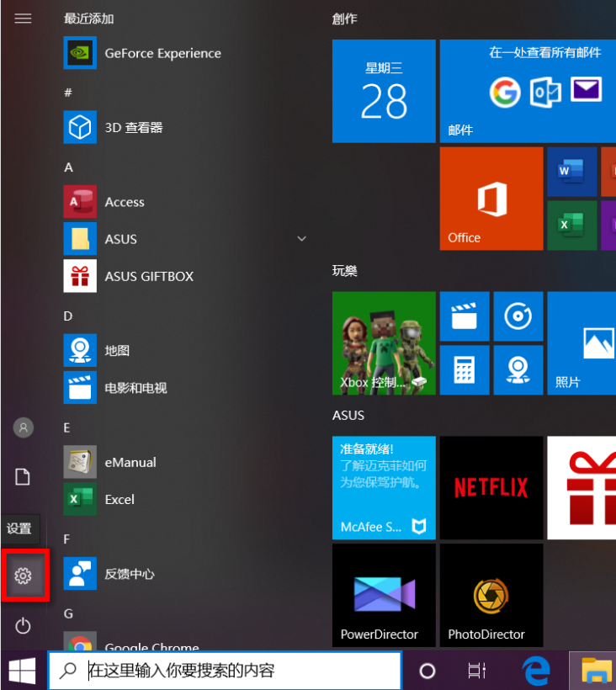Open the user account avatar icon

(23, 427)
